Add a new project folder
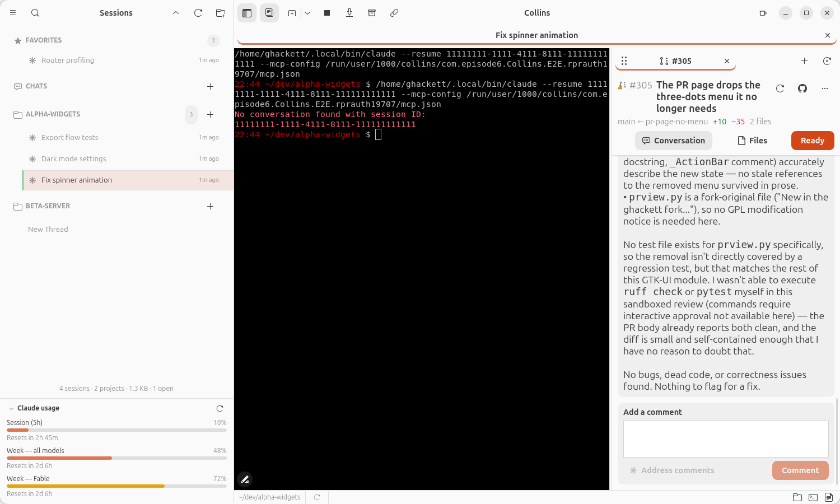 click(221, 13)
